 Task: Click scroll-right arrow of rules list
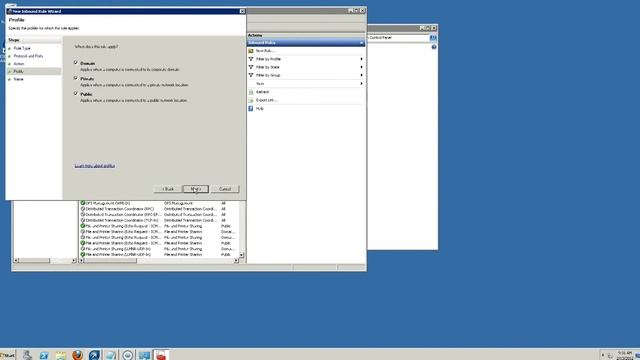(x=236, y=260)
